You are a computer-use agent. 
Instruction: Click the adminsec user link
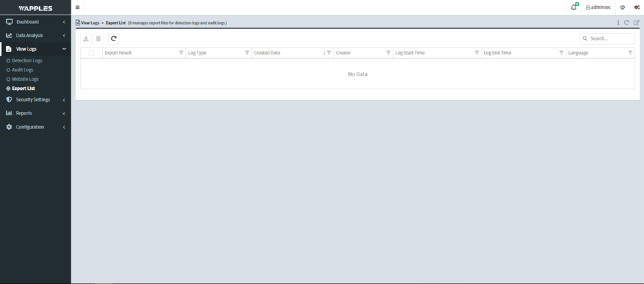point(599,8)
